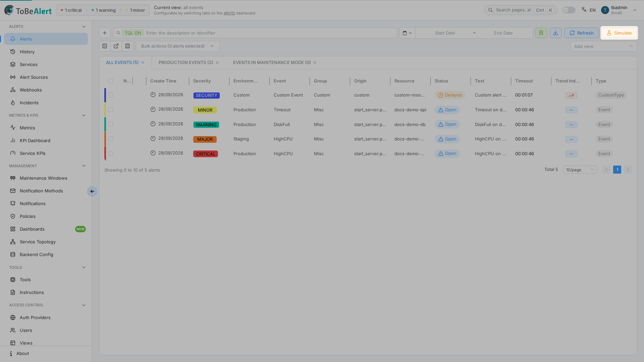
Task: Select the WARNING alert row checkbox
Action: (111, 124)
